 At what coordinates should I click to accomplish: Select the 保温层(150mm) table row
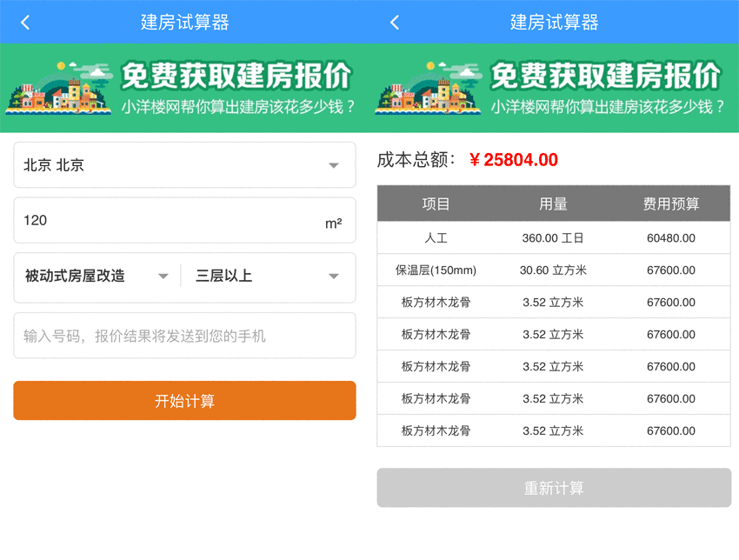tap(553, 270)
